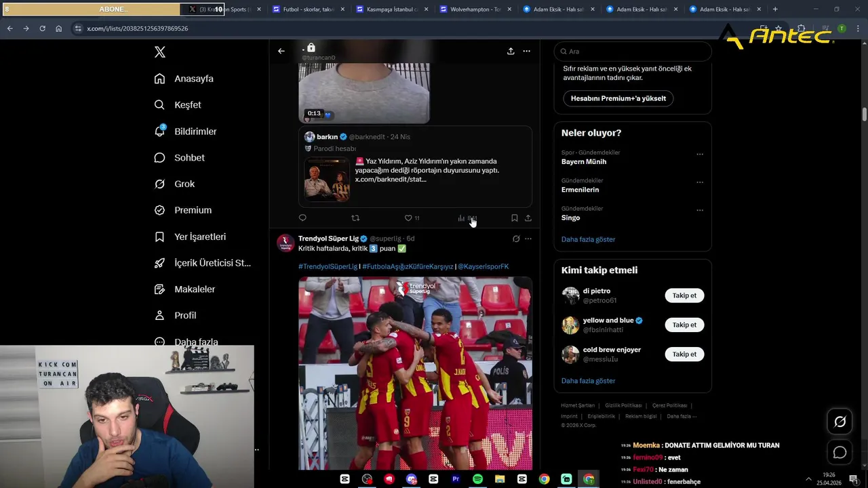Click the Ara search field

click(633, 52)
